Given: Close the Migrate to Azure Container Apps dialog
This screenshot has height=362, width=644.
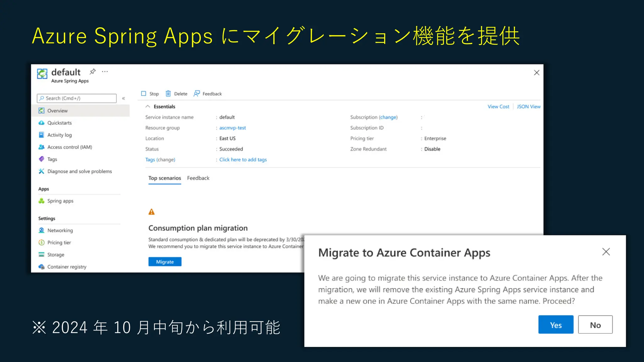Looking at the screenshot, I should coord(606,252).
